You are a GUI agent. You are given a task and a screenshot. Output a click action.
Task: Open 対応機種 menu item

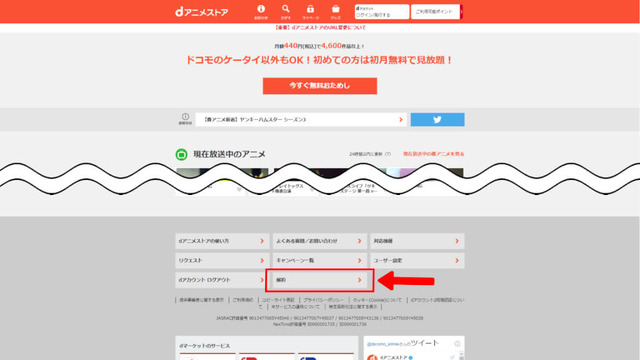pyautogui.click(x=417, y=241)
